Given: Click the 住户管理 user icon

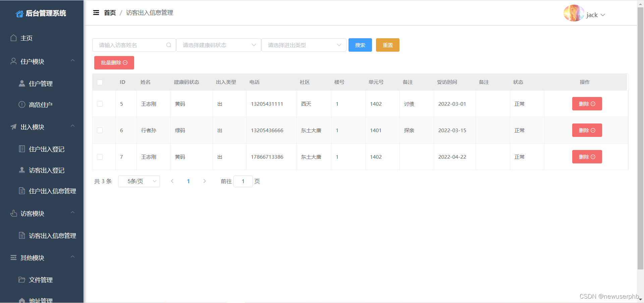Looking at the screenshot, I should (x=22, y=83).
